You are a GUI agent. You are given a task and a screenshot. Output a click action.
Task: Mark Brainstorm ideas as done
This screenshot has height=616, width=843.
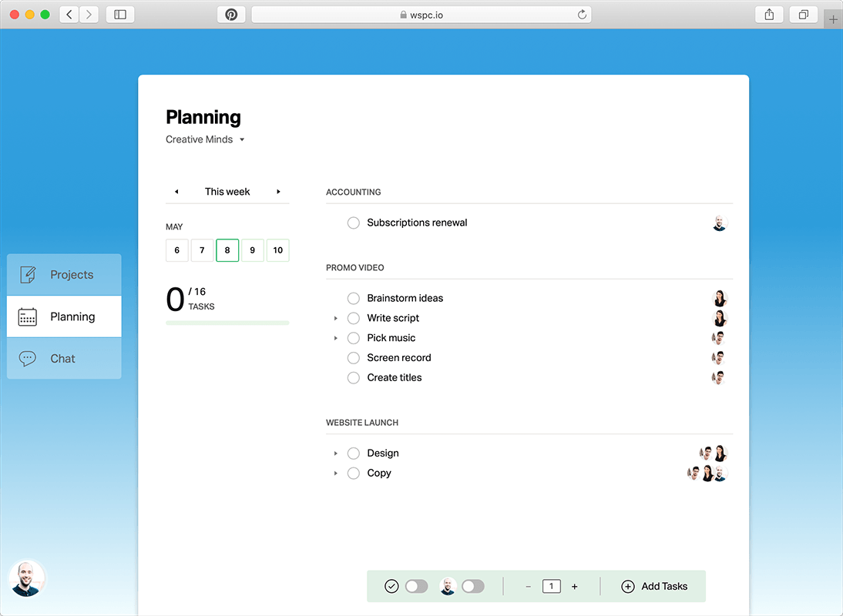tap(354, 299)
